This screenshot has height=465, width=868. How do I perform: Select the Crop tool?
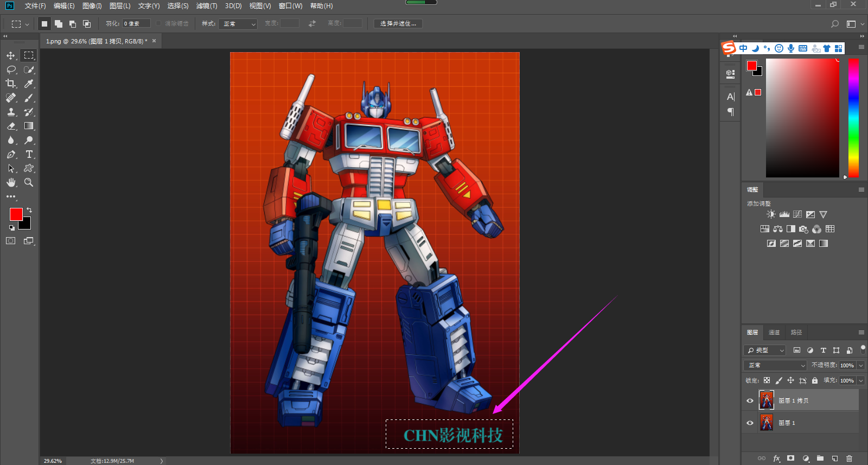11,84
